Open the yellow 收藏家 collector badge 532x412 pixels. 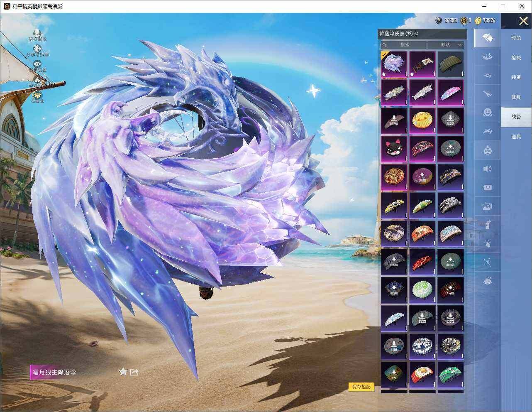coord(37,95)
